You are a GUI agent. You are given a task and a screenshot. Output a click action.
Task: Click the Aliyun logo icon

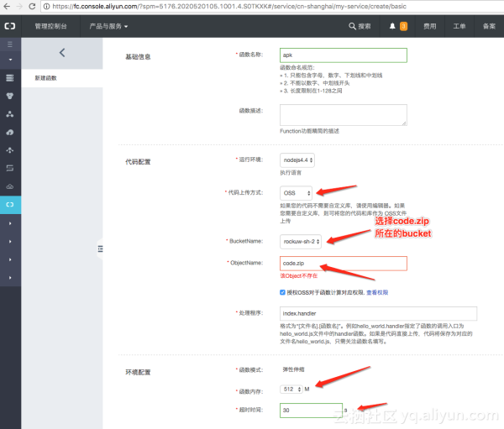point(10,26)
